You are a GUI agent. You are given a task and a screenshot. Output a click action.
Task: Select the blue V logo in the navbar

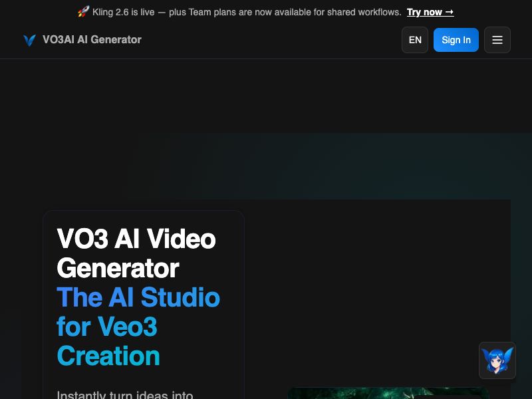[x=29, y=40]
